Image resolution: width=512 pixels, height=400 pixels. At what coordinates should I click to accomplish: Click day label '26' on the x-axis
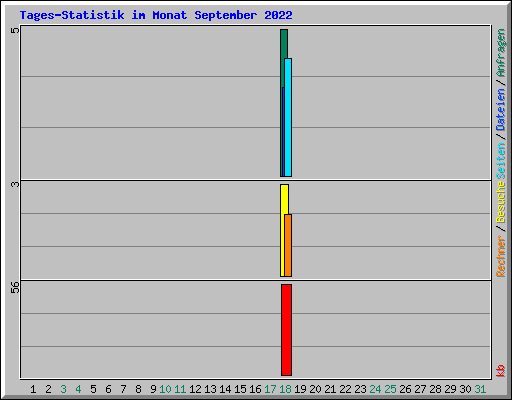(x=405, y=389)
